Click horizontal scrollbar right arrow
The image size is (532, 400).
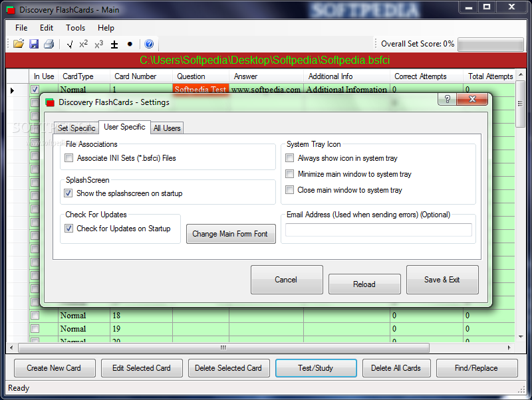(x=509, y=348)
